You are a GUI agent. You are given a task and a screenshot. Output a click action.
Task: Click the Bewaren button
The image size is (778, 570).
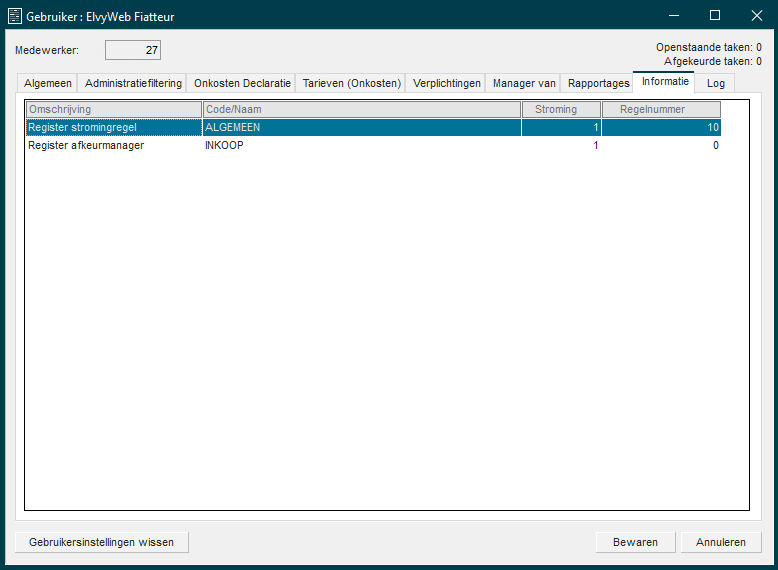tap(635, 542)
